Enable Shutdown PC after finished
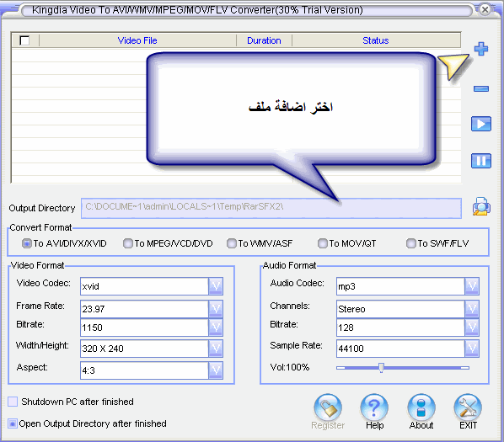 [x=13, y=402]
